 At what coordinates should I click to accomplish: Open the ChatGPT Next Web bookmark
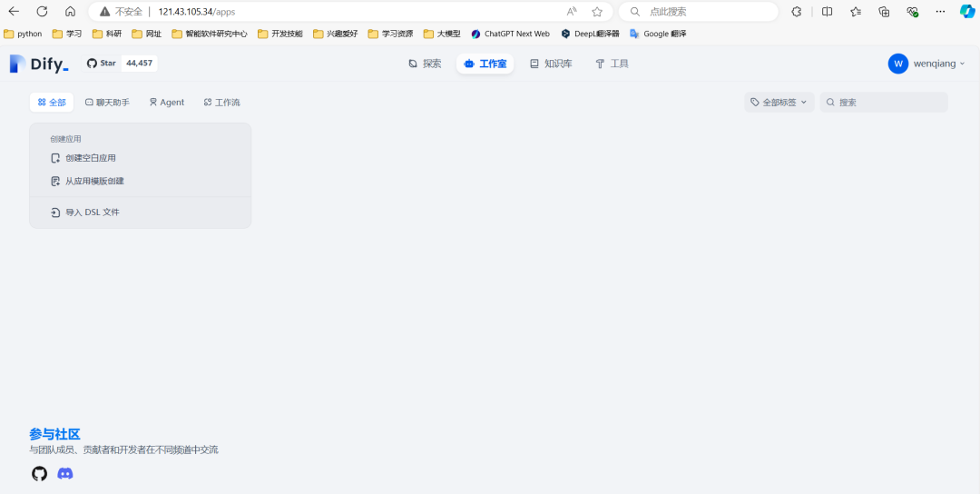(x=511, y=34)
